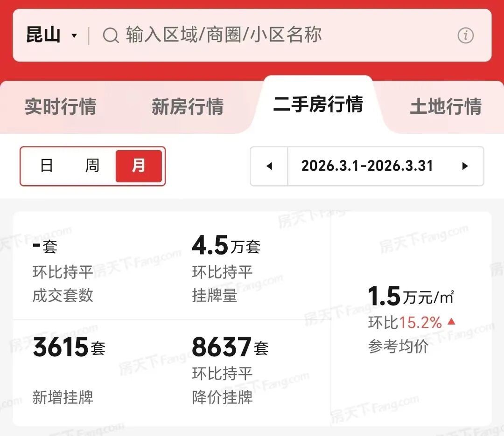
Task: Go to 土地行情 tab
Action: (x=446, y=106)
